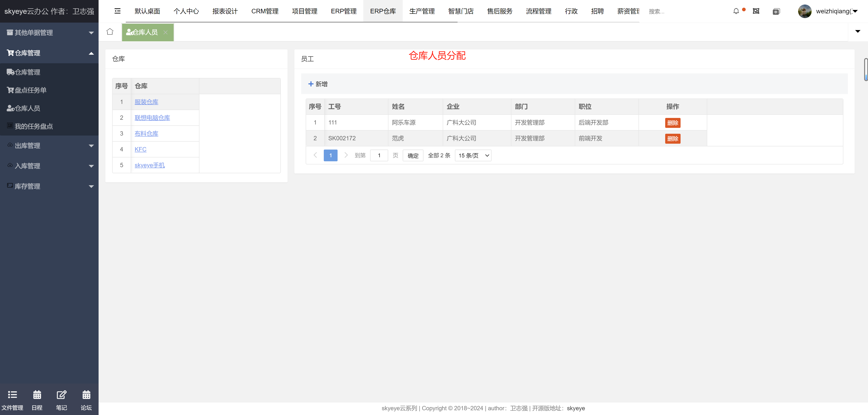Open the 15 条/页 page size dropdown
Screen dimensions: 868x415
click(x=473, y=155)
